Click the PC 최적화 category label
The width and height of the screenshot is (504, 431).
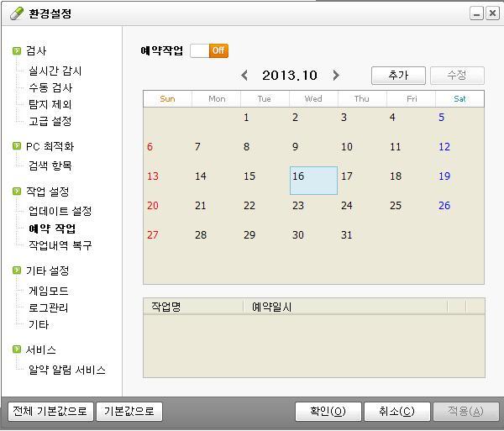(50, 146)
